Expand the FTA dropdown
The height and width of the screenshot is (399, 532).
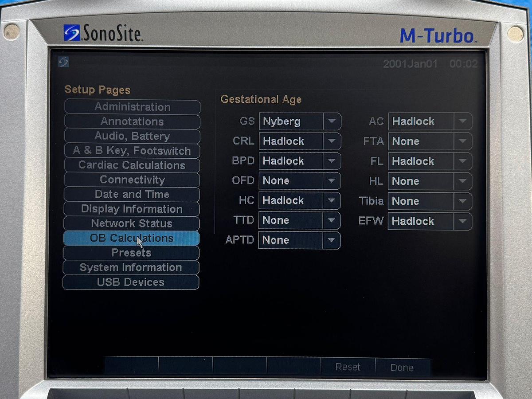pyautogui.click(x=463, y=141)
